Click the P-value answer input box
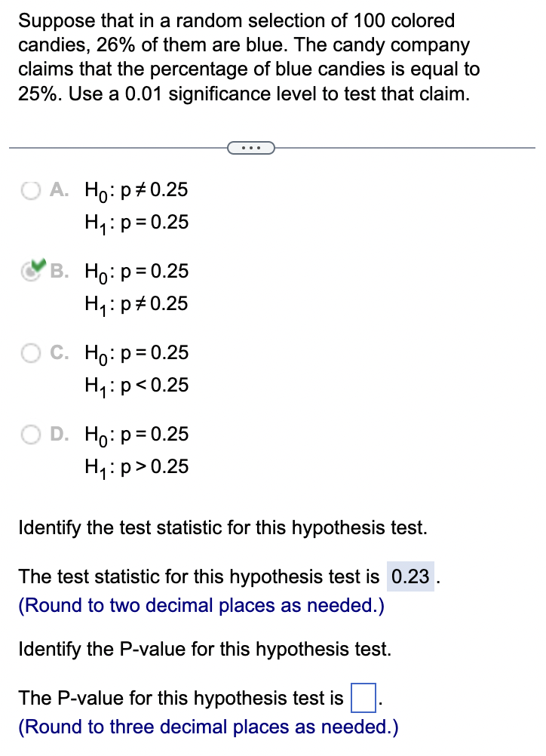The height and width of the screenshot is (756, 546). click(363, 698)
